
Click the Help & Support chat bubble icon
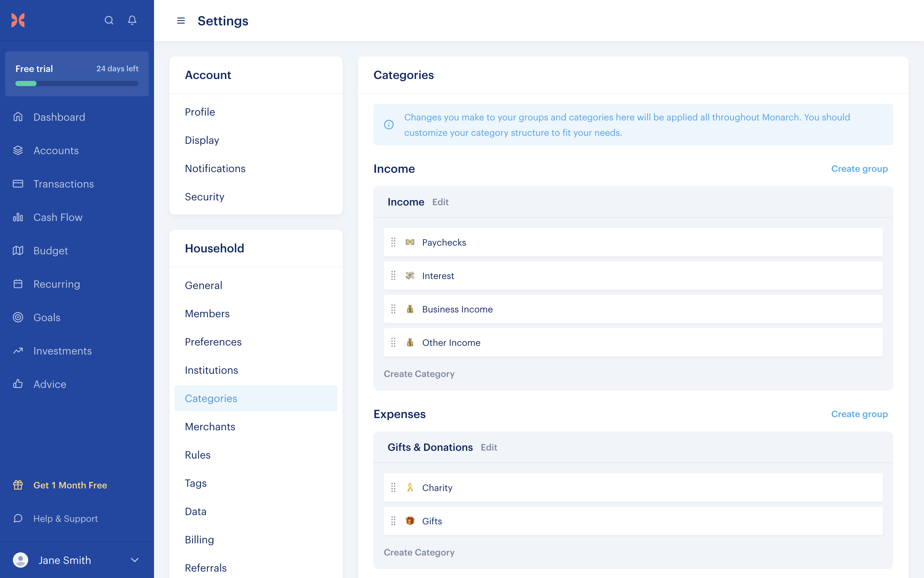pyautogui.click(x=18, y=518)
